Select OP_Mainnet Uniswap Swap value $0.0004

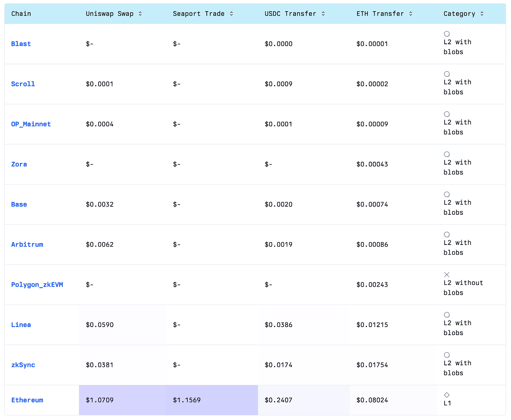click(x=100, y=124)
